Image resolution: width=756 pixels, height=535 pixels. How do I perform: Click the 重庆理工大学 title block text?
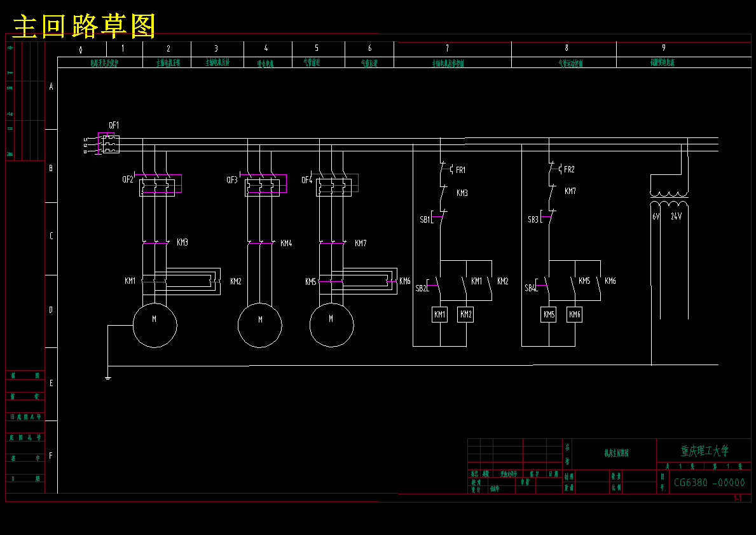coord(704,451)
